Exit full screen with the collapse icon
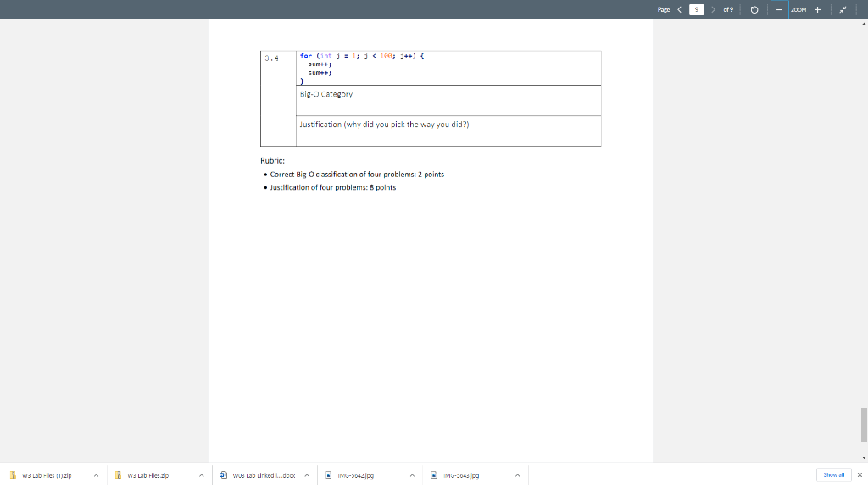 pos(843,9)
